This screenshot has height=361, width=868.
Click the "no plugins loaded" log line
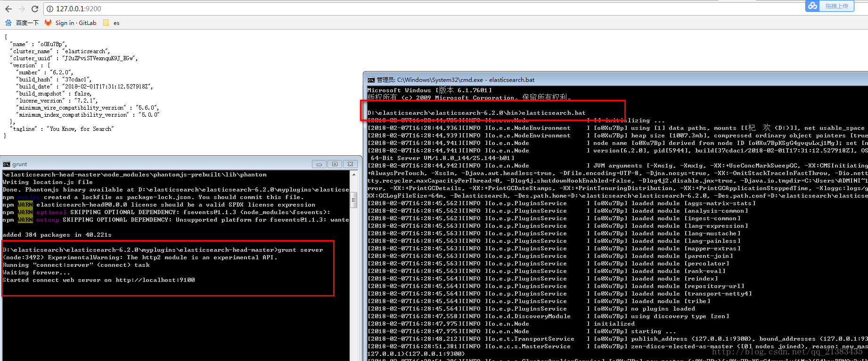click(531, 309)
